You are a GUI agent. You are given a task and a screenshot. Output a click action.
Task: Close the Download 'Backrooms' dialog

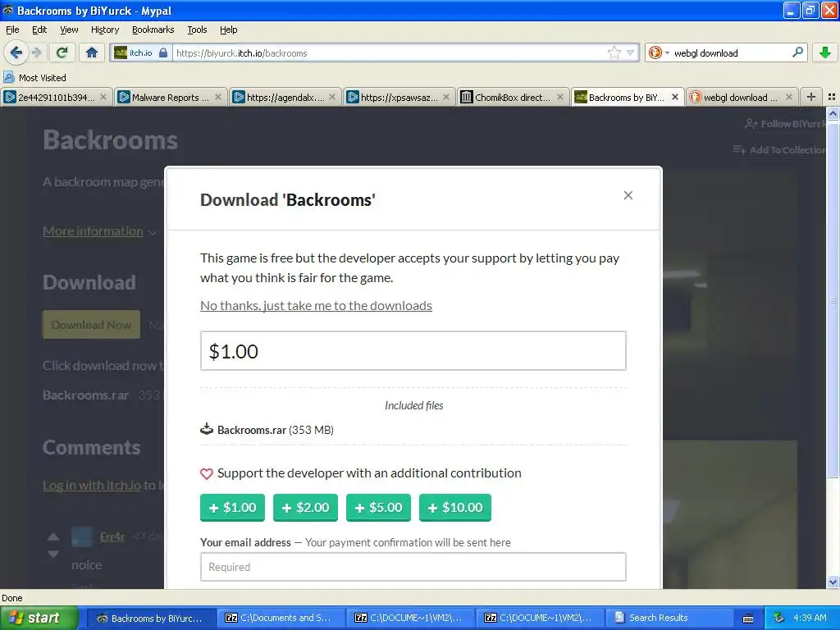(628, 195)
